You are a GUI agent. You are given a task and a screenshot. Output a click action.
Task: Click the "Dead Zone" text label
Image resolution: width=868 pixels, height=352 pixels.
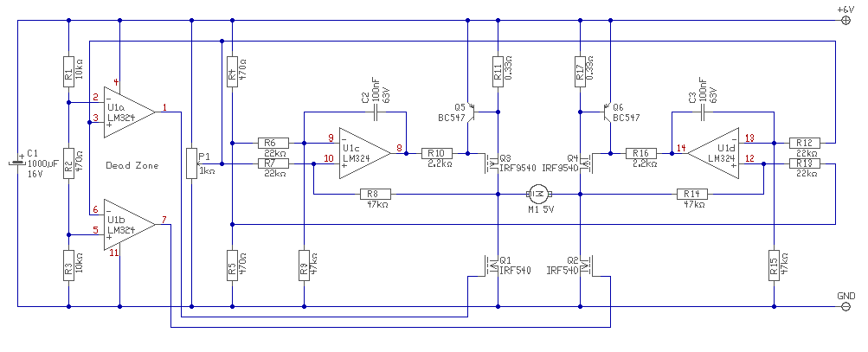click(x=132, y=165)
